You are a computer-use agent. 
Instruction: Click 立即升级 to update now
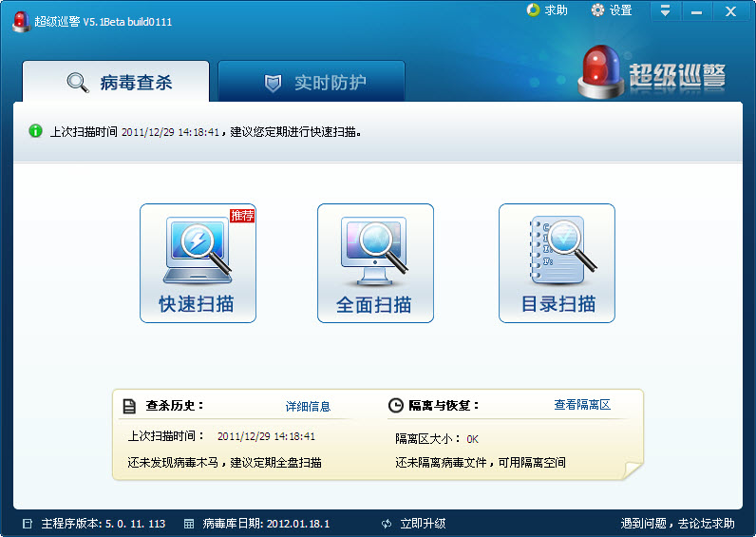pyautogui.click(x=423, y=524)
